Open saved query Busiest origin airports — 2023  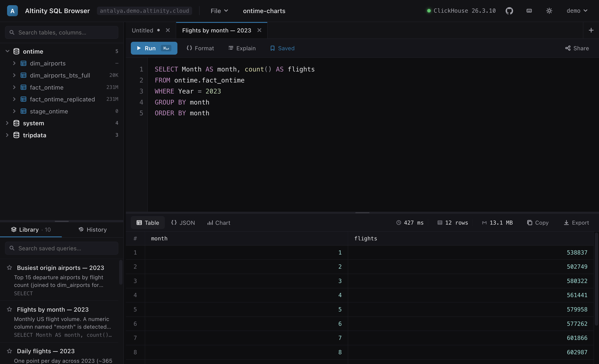[x=61, y=268]
